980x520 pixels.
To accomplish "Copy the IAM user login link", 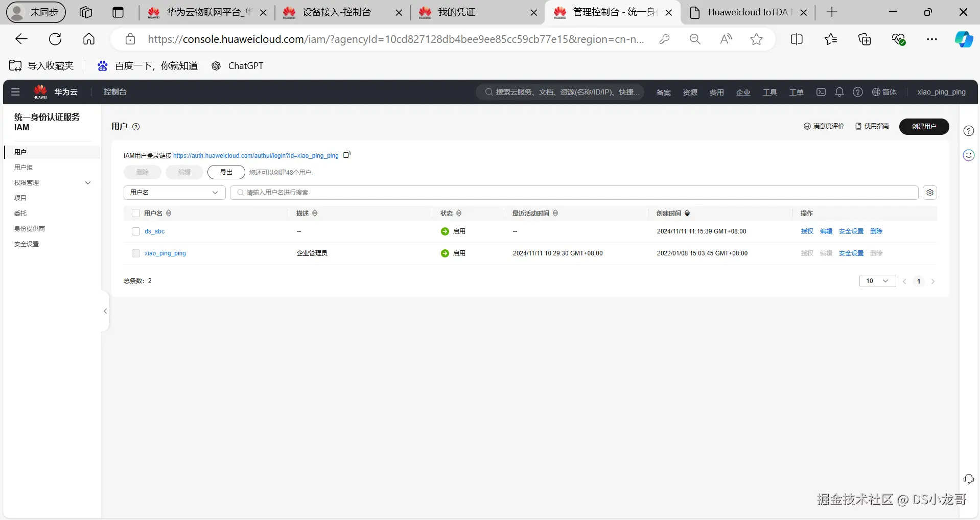I will 347,155.
